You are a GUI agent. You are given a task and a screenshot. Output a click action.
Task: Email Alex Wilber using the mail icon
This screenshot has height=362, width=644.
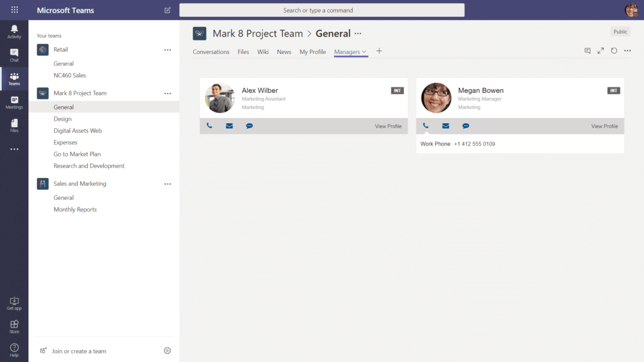(x=229, y=126)
